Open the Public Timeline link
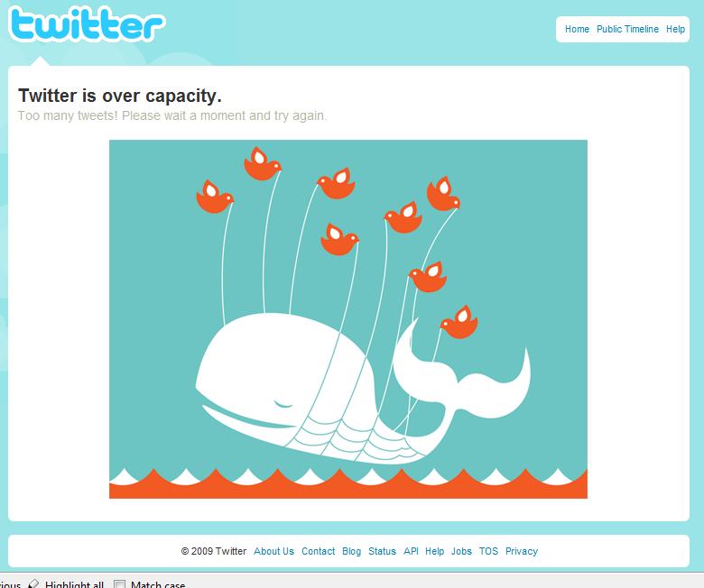Image resolution: width=704 pixels, height=588 pixels. pos(627,29)
